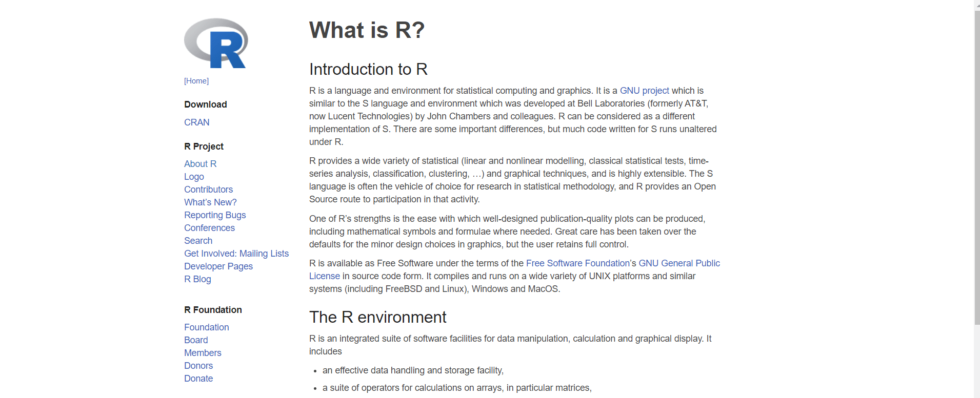Open Reporting Bugs page
Viewport: 980px width, 398px height.
[215, 215]
